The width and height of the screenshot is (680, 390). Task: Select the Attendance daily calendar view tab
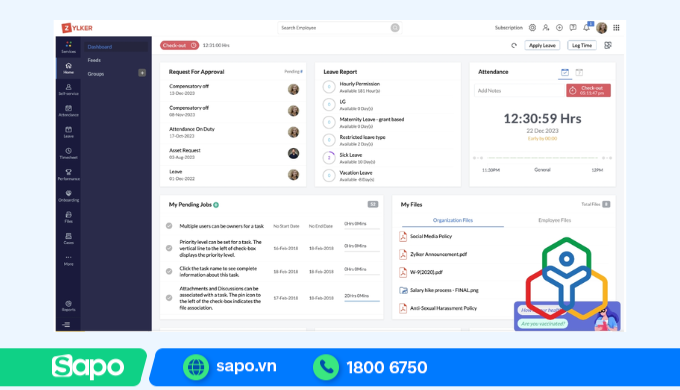click(565, 72)
